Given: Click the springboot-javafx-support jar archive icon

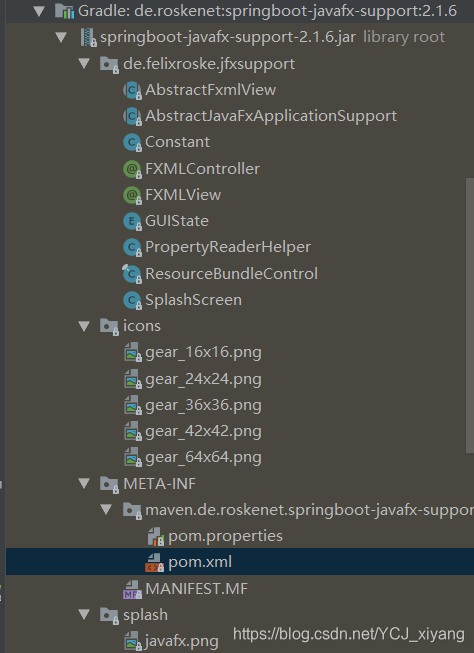Looking at the screenshot, I should point(88,37).
